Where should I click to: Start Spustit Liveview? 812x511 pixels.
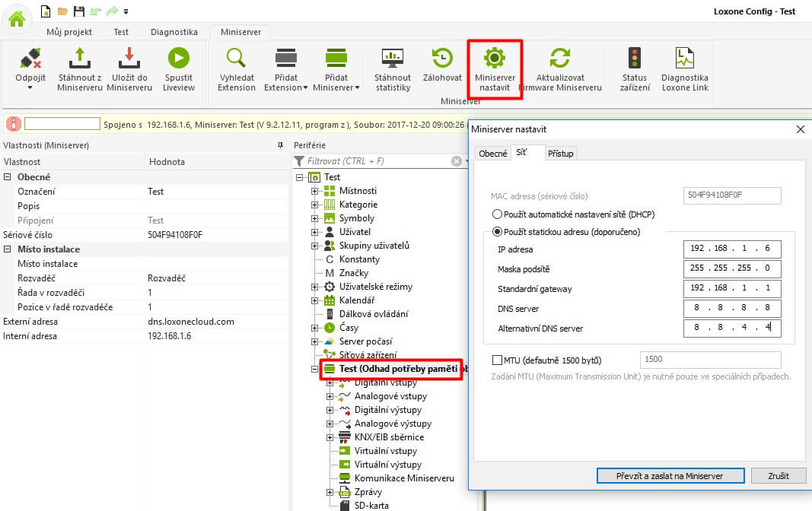[x=178, y=59]
